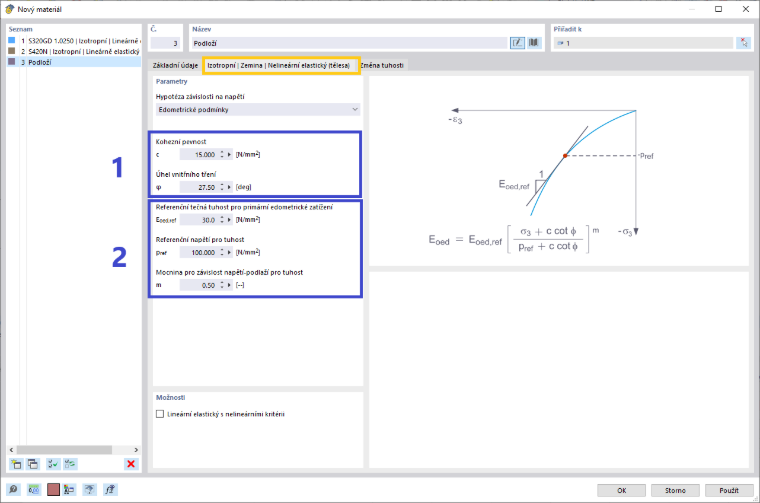The image size is (760, 503).
Task: Close the Nový materiál dialog
Action: coord(746,9)
